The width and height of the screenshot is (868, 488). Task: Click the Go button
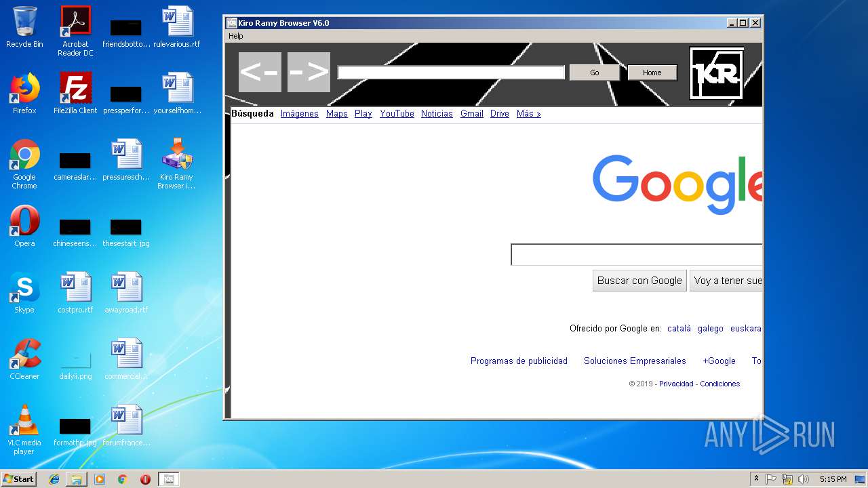point(595,73)
